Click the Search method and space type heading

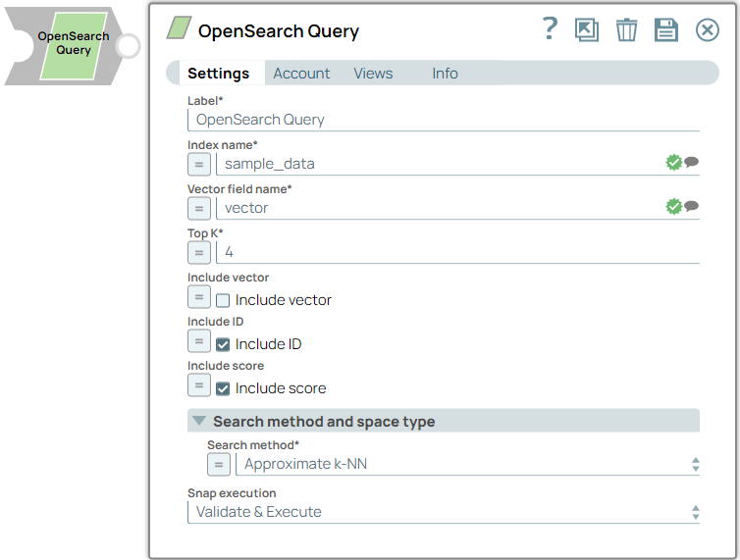tap(324, 422)
